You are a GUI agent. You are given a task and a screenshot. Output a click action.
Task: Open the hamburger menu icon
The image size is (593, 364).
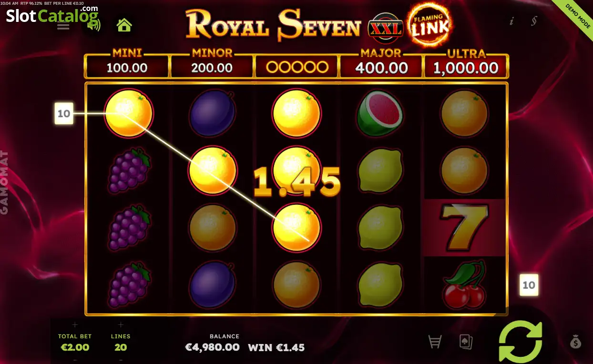point(63,26)
